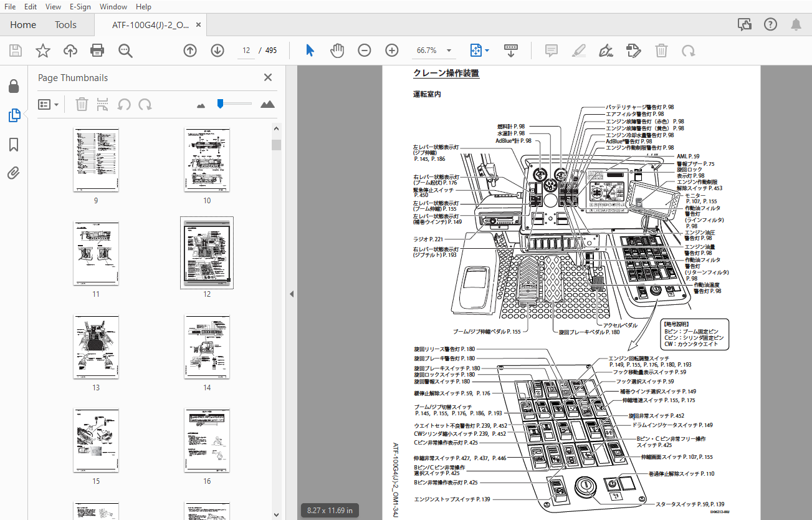Close the ATF-100G4(J)-2 document tab
The width and height of the screenshot is (812, 520).
click(199, 25)
